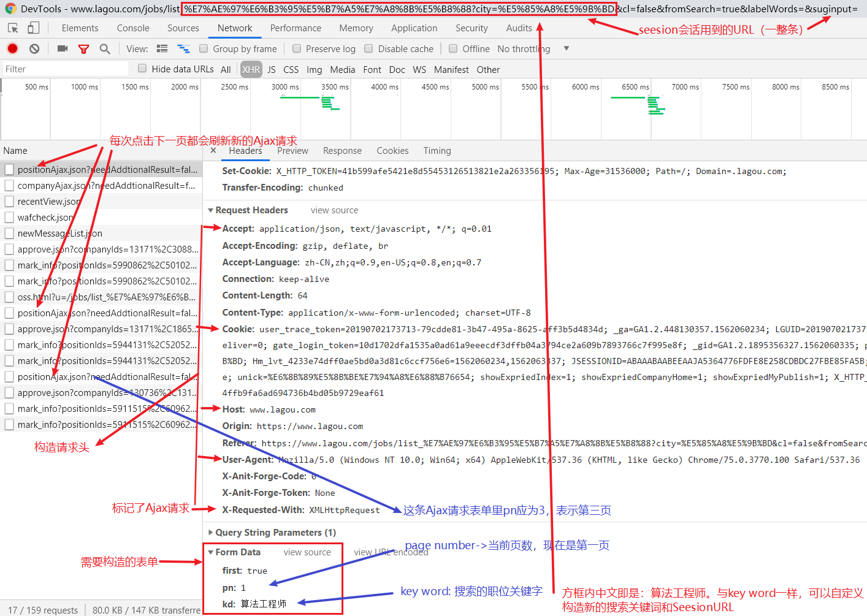Click view URL encoded link
Viewport: 867px width, 616px height.
(391, 552)
